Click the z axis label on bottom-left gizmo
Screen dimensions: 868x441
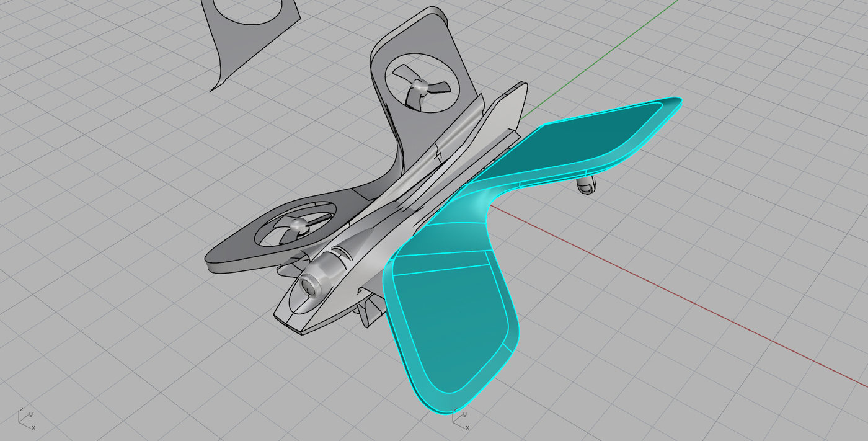(x=22, y=409)
